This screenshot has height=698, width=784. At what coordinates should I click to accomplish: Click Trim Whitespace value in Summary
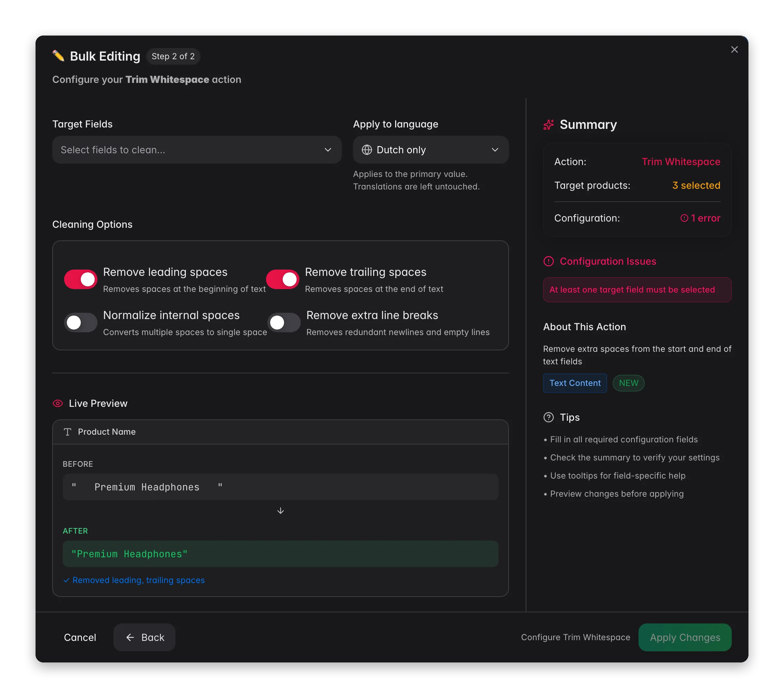pos(681,162)
